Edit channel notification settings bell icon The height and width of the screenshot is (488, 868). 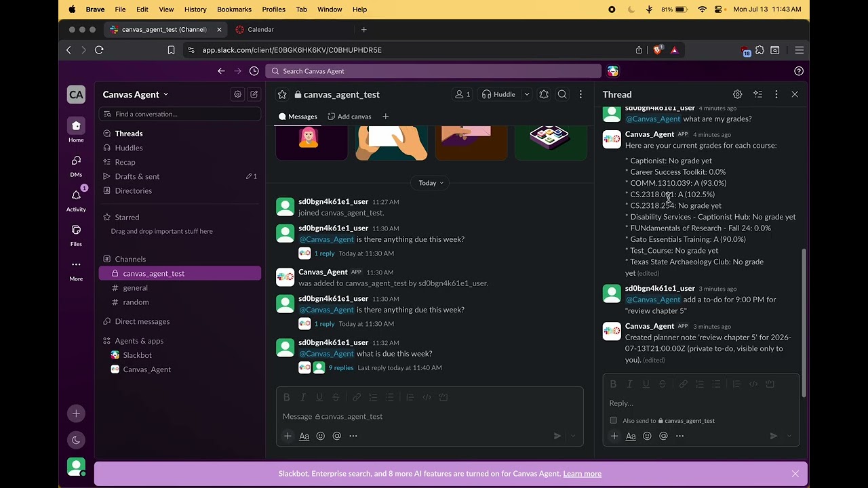[544, 95]
